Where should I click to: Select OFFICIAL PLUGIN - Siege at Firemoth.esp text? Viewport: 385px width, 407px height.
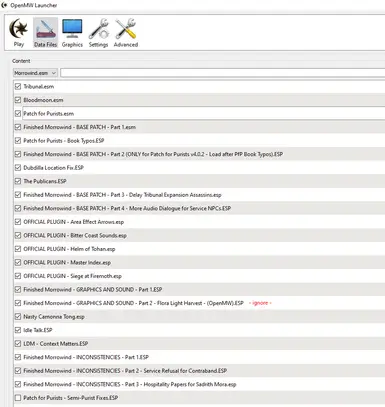pyautogui.click(x=72, y=276)
